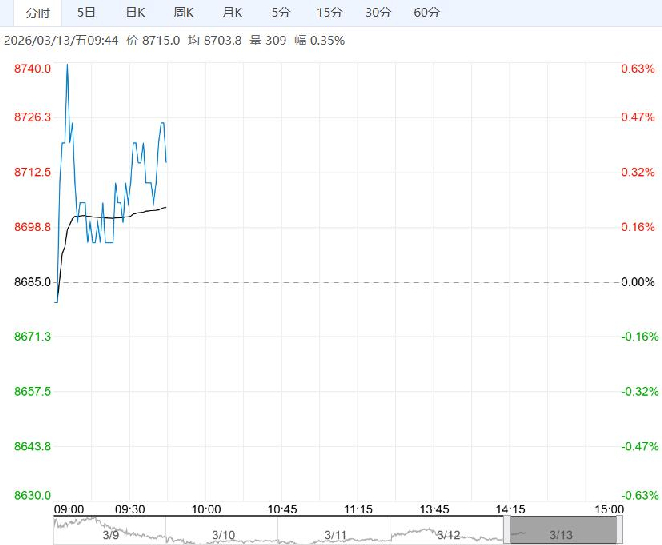Select the 60分 hourly interval tab
The width and height of the screenshot is (662, 545).
427,13
